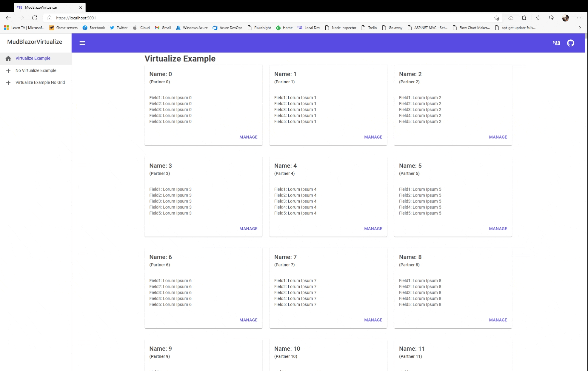The height and width of the screenshot is (371, 588).
Task: Open the browser Collections icon
Action: [551, 18]
